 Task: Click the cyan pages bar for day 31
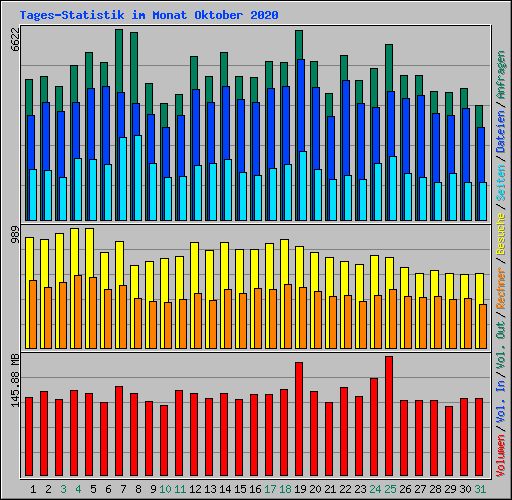(x=483, y=201)
